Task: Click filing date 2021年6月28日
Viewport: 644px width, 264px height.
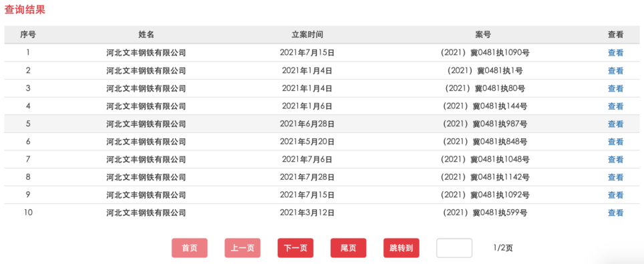Action: [307, 124]
